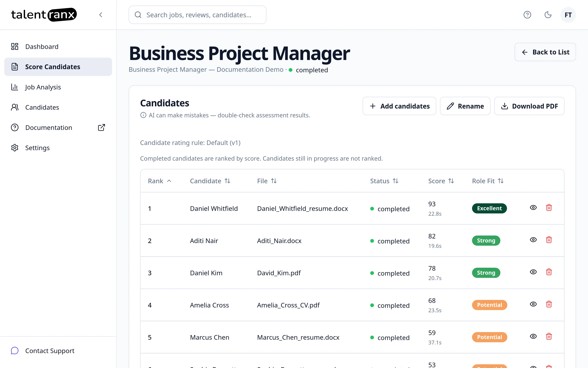This screenshot has width=588, height=368.
Task: Collapse the sidebar with the chevron arrow
Action: click(x=101, y=15)
